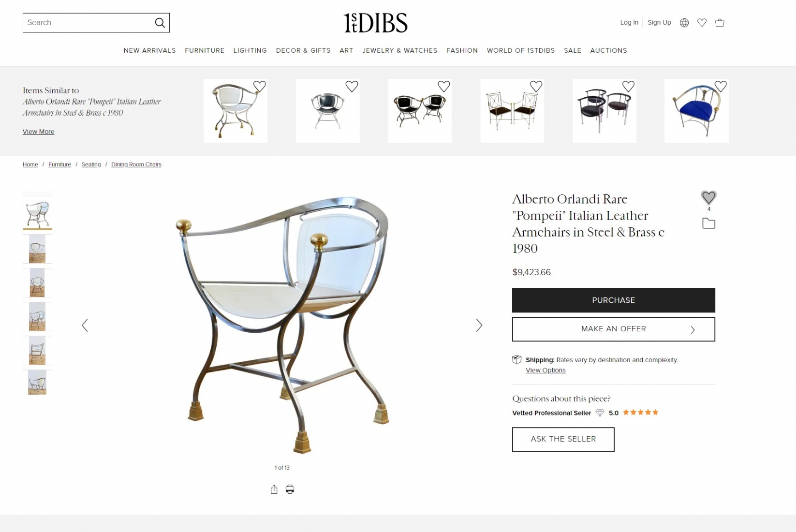This screenshot has height=532, width=796.
Task: Show previous product image with left arrow
Action: point(85,325)
